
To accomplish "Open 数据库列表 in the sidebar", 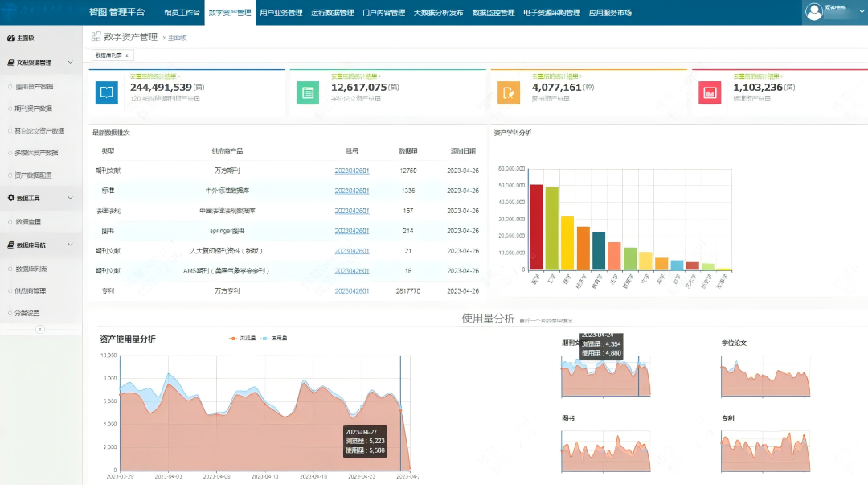I will tap(31, 269).
